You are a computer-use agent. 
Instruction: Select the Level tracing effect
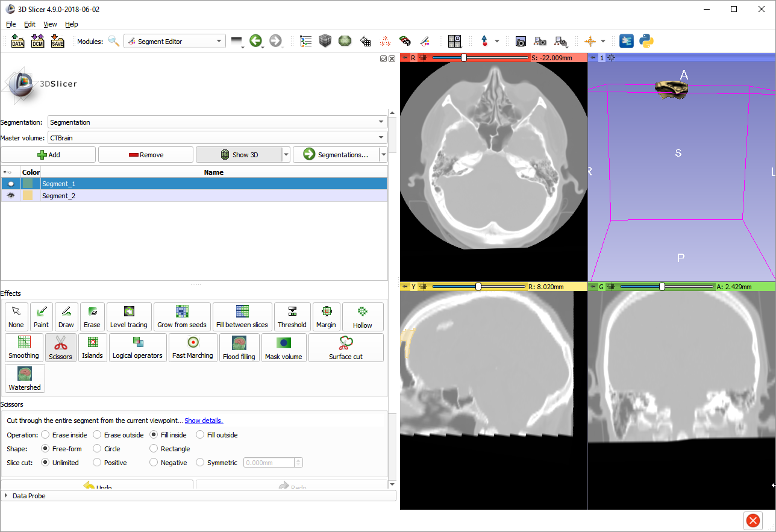click(129, 317)
